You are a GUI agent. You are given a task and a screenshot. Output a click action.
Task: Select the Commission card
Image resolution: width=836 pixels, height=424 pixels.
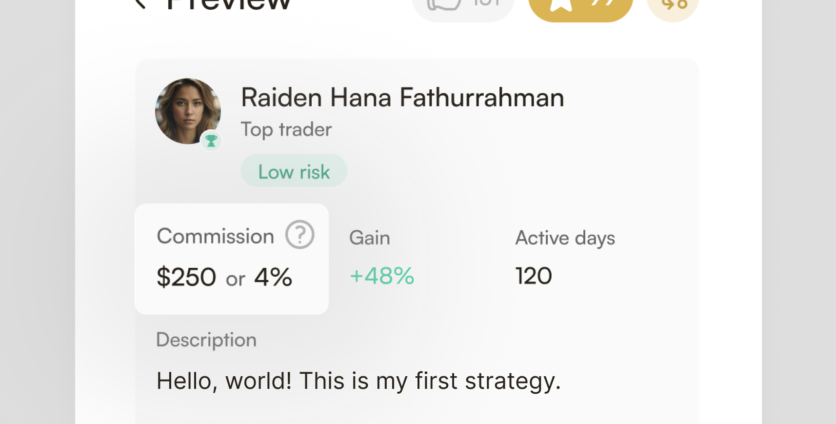point(231,259)
